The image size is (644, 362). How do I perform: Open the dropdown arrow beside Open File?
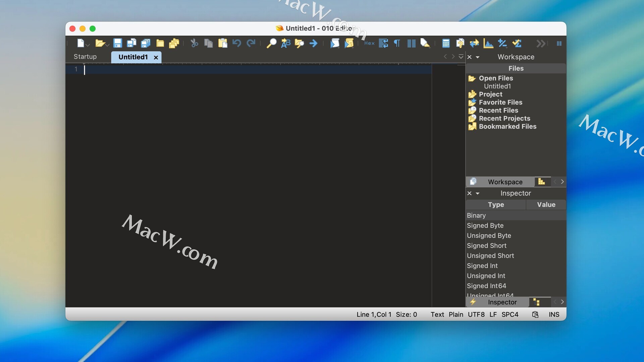(107, 45)
